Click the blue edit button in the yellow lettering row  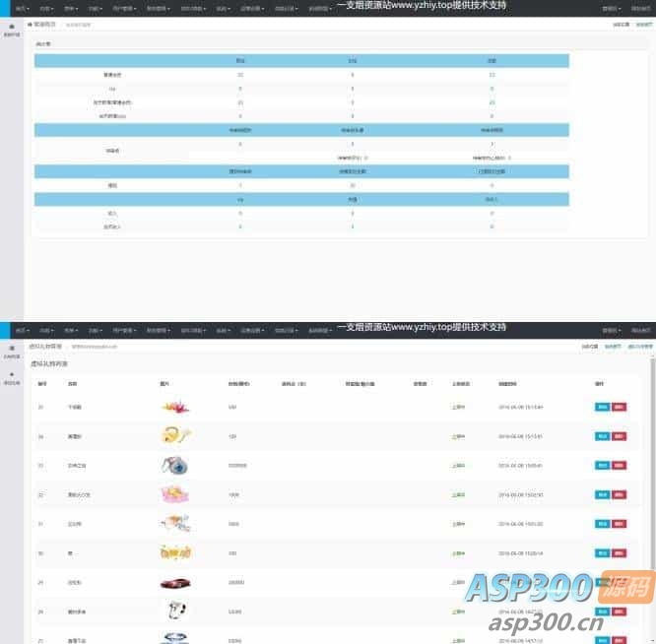(x=603, y=553)
